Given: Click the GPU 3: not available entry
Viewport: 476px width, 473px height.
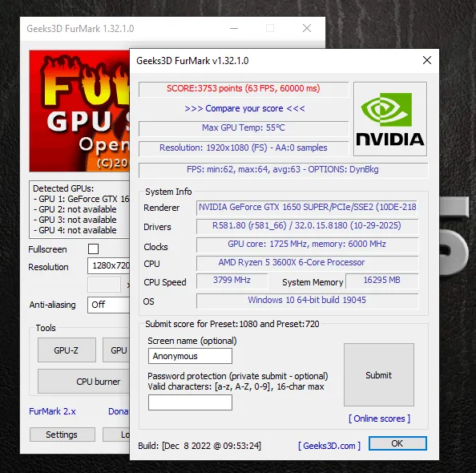Looking at the screenshot, I should (x=75, y=220).
